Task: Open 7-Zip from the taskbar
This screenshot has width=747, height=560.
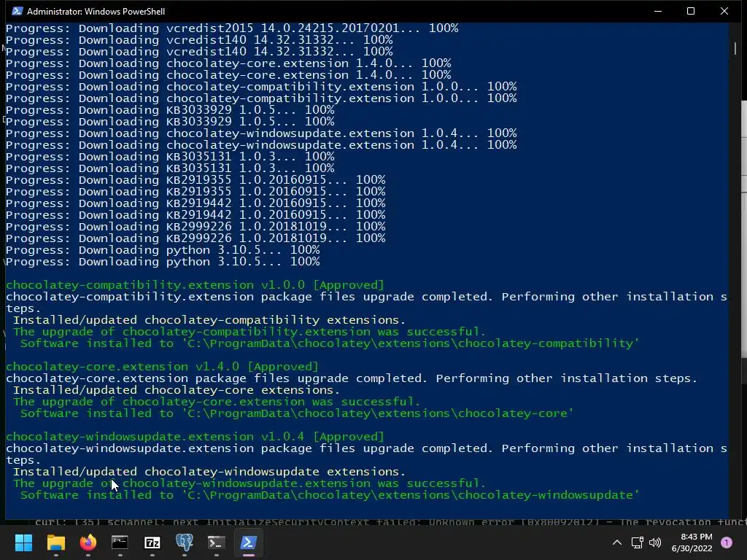Action: [x=152, y=542]
